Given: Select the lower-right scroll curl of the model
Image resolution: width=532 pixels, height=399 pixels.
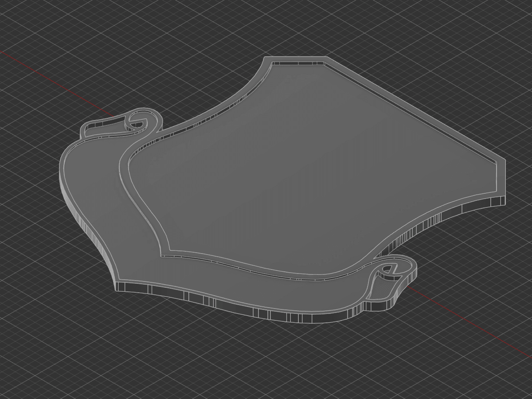Looking at the screenshot, I should tap(395, 269).
